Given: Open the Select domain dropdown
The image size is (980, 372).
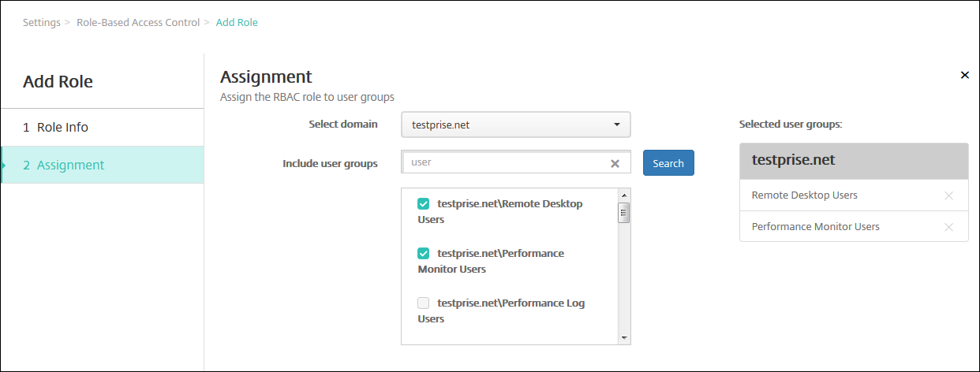Looking at the screenshot, I should 515,125.
